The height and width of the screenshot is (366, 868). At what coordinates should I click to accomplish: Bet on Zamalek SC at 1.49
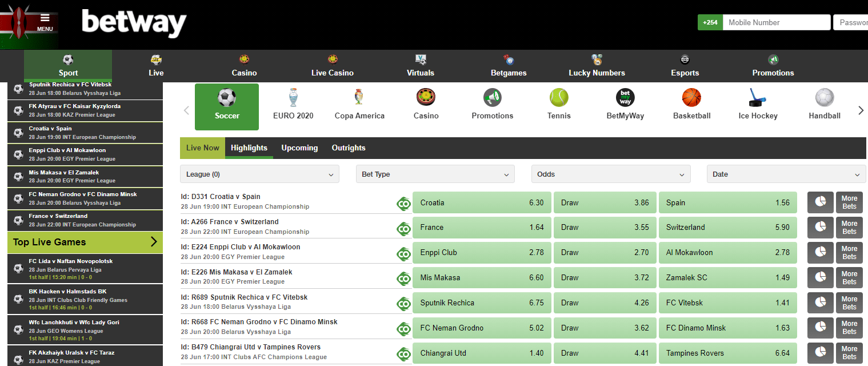pyautogui.click(x=728, y=278)
